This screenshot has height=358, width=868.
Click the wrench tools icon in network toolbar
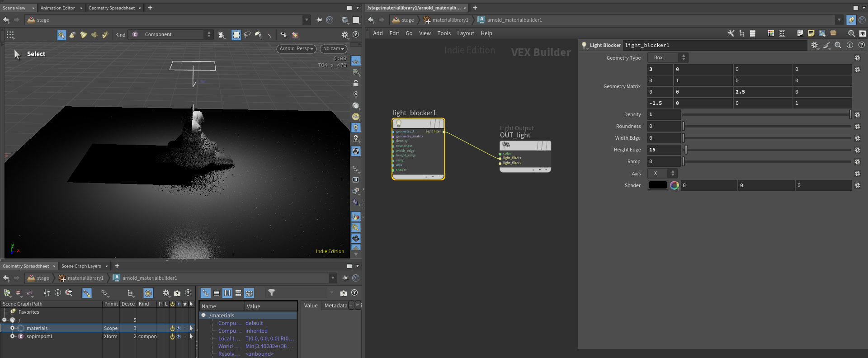click(x=731, y=33)
